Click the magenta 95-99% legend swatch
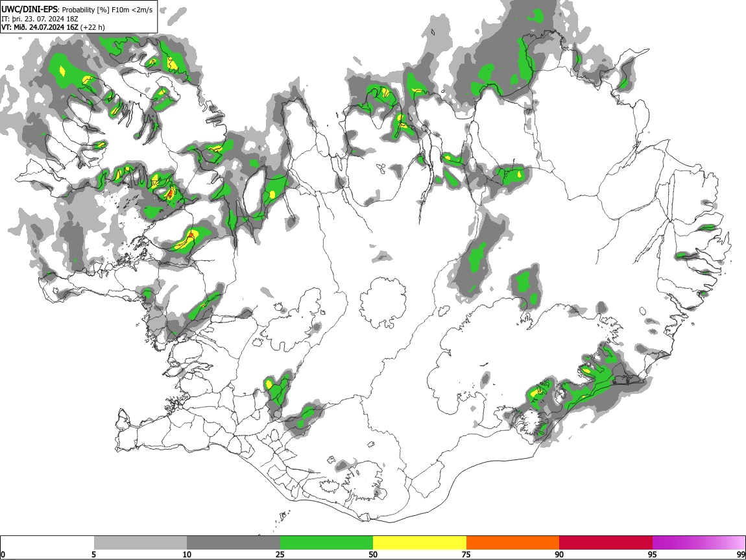The image size is (746, 560). 699,542
